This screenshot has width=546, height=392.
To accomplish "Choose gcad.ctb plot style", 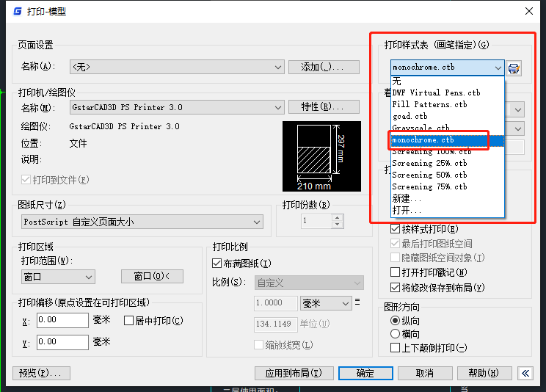I will pos(447,116).
